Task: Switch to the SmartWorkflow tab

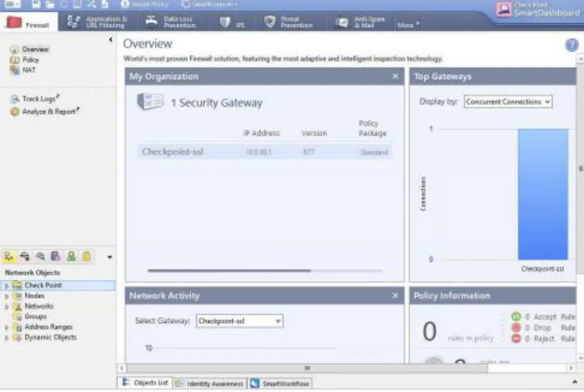Action: point(280,383)
